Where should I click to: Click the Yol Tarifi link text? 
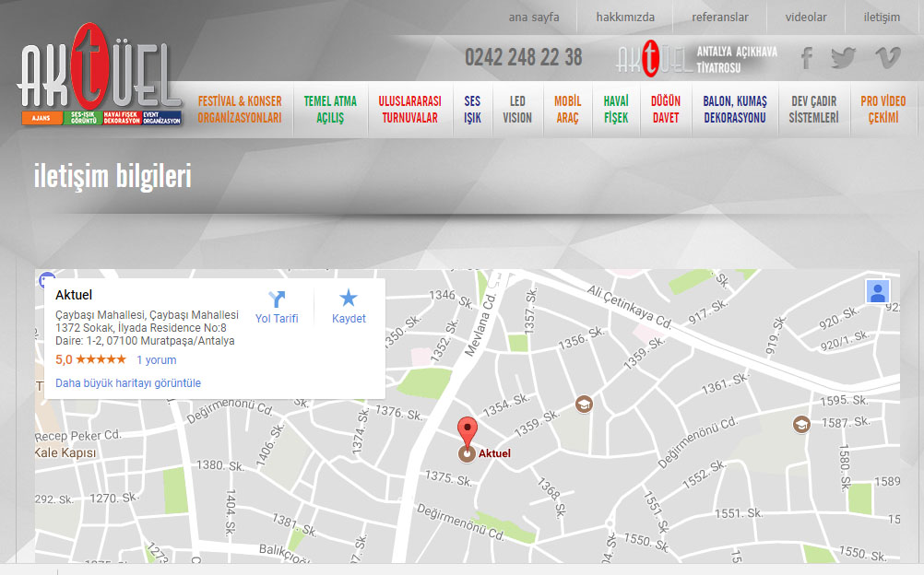277,319
